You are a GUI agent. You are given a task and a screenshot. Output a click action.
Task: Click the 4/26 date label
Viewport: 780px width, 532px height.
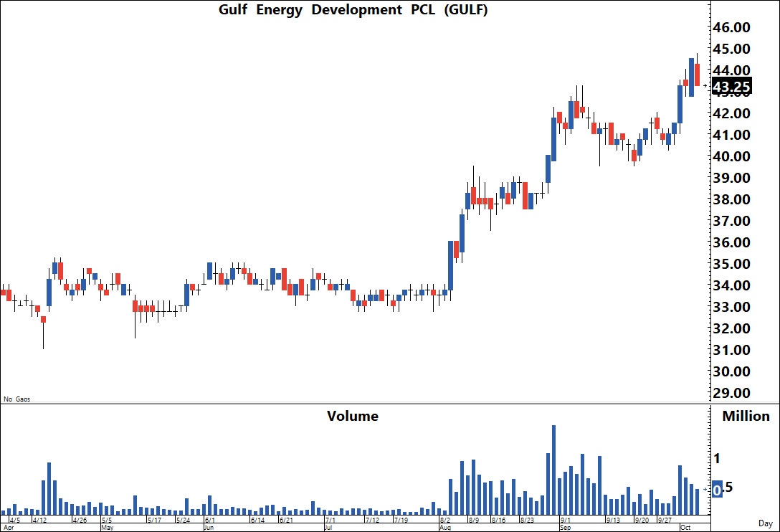pyautogui.click(x=80, y=520)
